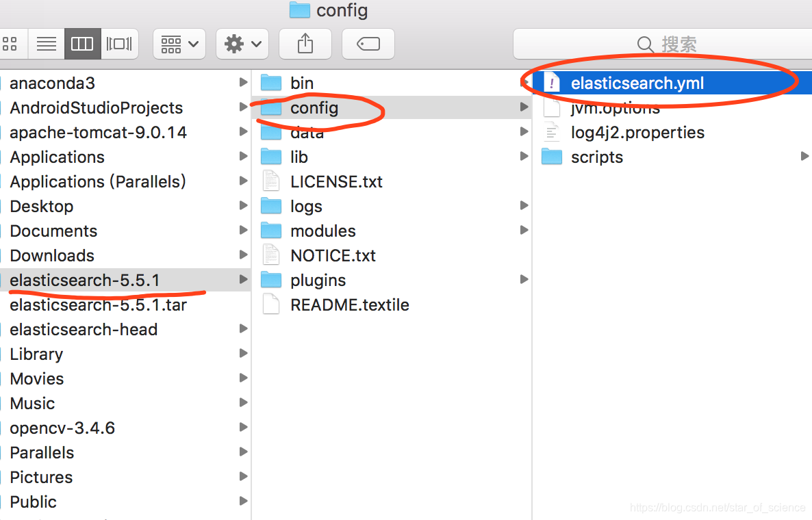Expand Desktop via its disclosure arrow

pyautogui.click(x=243, y=205)
